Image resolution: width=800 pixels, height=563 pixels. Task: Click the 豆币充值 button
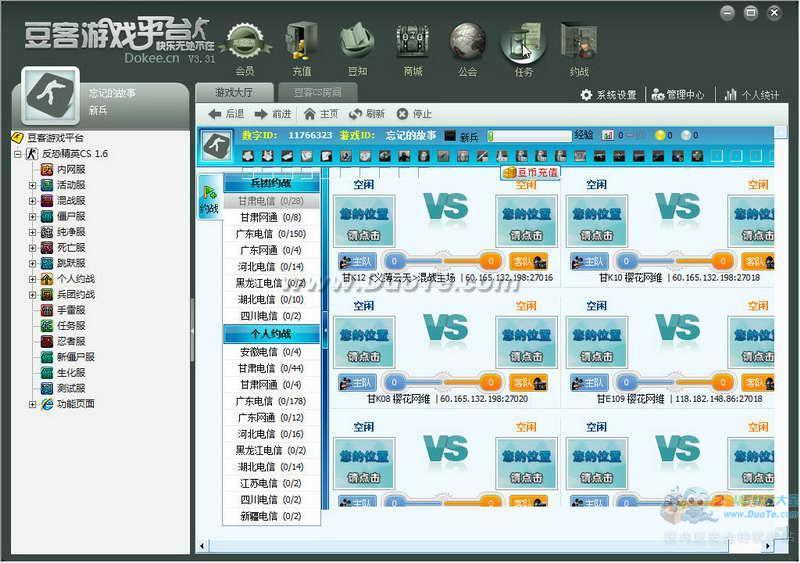point(531,173)
